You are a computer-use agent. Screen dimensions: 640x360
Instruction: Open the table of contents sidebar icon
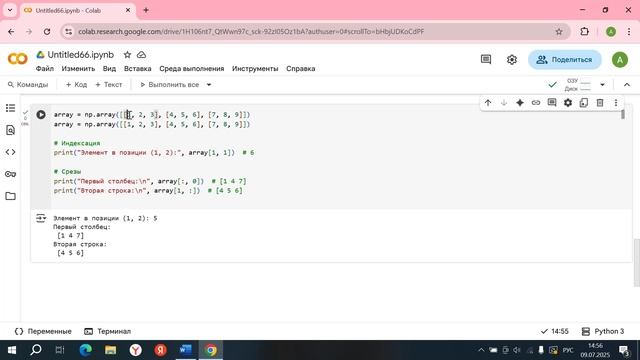coord(11,108)
